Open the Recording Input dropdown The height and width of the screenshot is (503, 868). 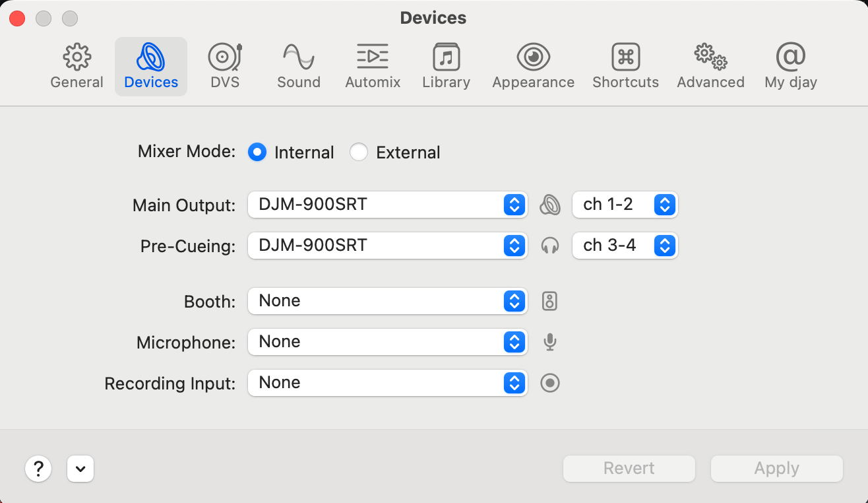pyautogui.click(x=387, y=383)
